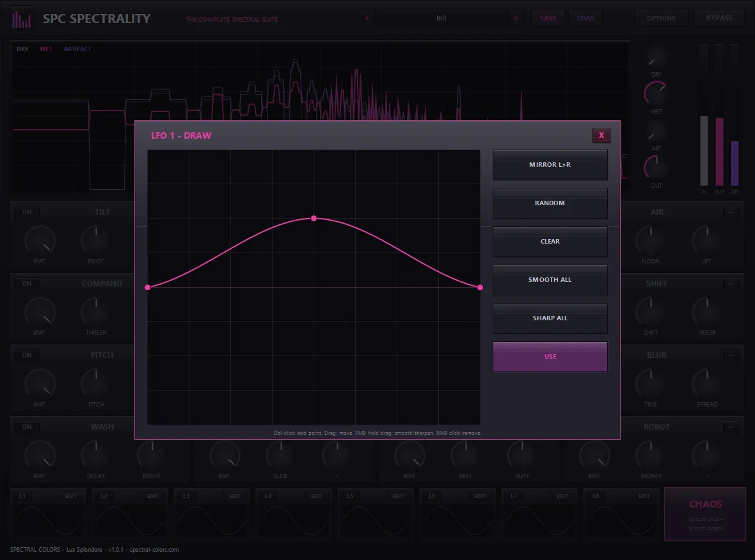The width and height of the screenshot is (755, 560).
Task: Generate a RANDOM LFO shape
Action: point(550,203)
